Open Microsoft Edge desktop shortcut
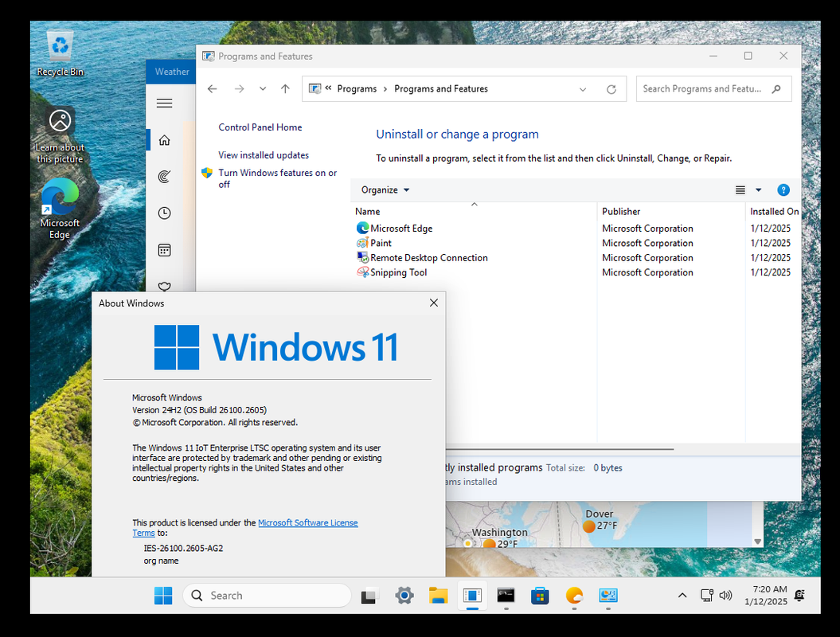 [60, 209]
